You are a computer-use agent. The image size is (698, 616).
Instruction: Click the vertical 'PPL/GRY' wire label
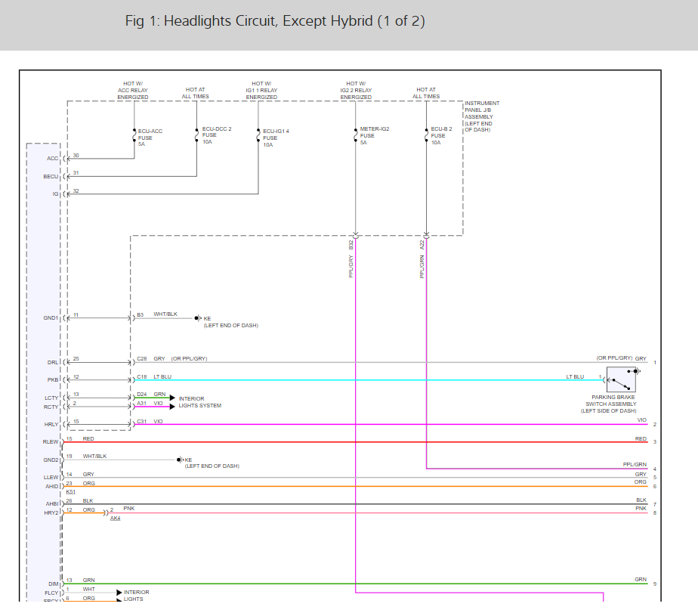[351, 267]
